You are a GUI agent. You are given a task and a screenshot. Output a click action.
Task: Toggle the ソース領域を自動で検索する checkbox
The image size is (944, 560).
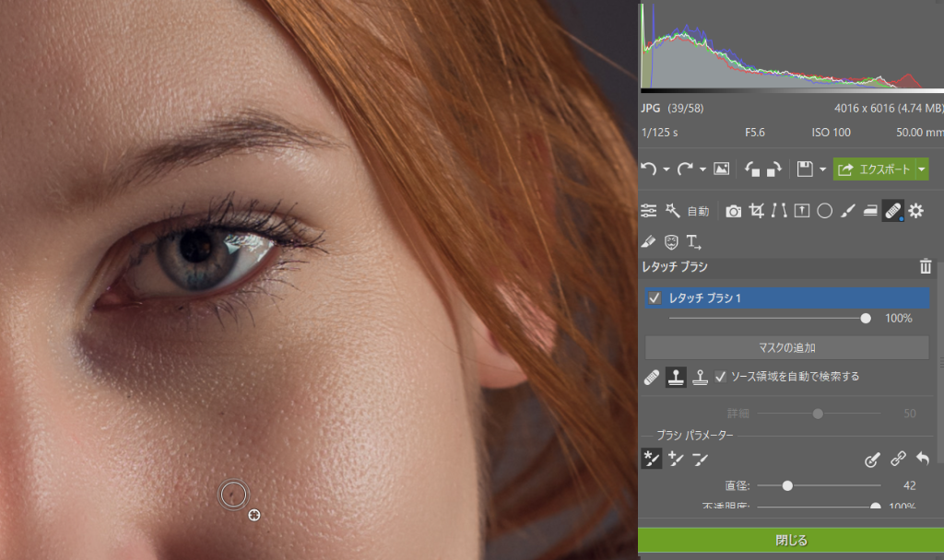[x=721, y=377]
